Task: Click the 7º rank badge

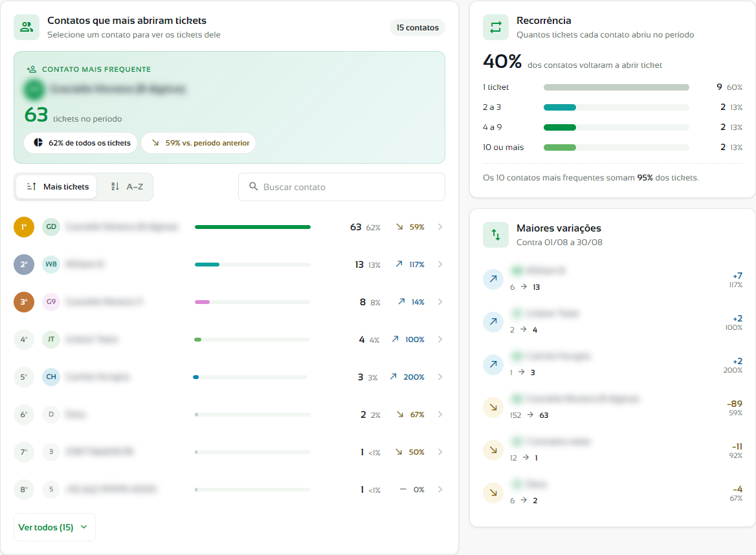Action: (x=24, y=452)
